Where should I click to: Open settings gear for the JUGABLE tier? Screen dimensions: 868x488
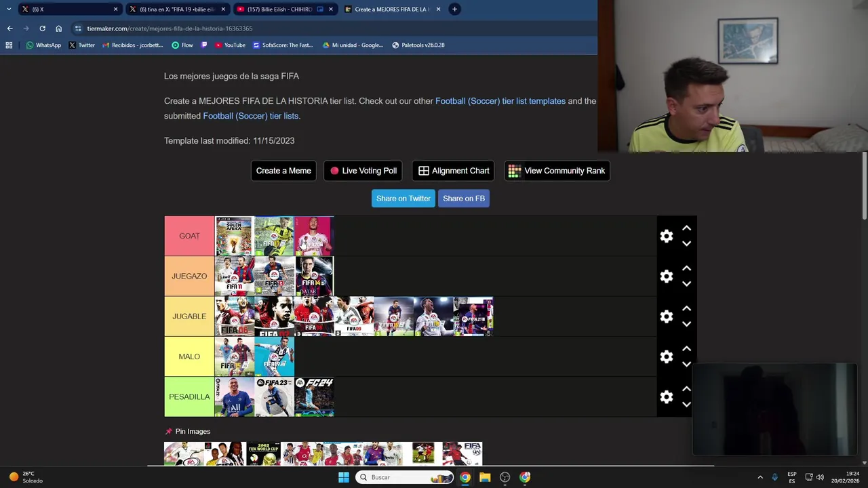667,317
